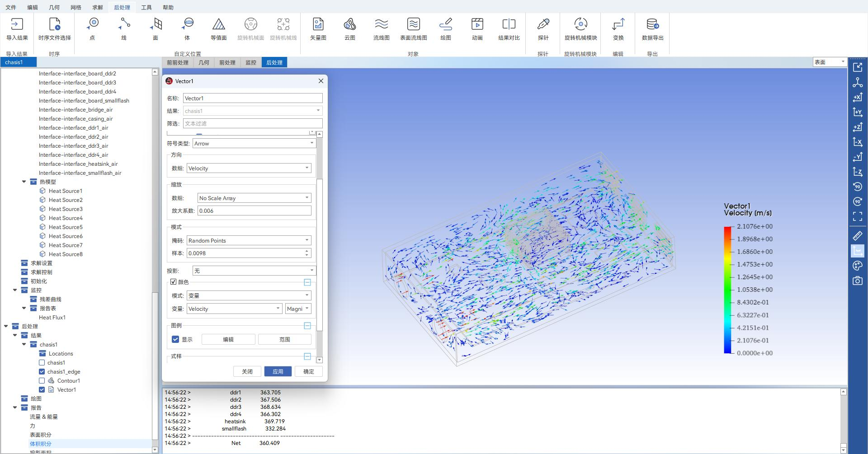
Task: Switch to the 监控 tab
Action: point(251,62)
